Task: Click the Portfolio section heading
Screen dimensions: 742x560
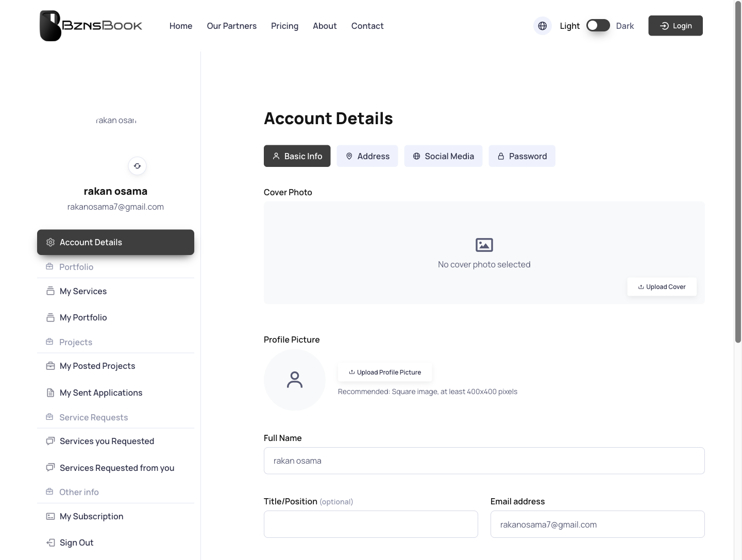Action: pos(76,267)
